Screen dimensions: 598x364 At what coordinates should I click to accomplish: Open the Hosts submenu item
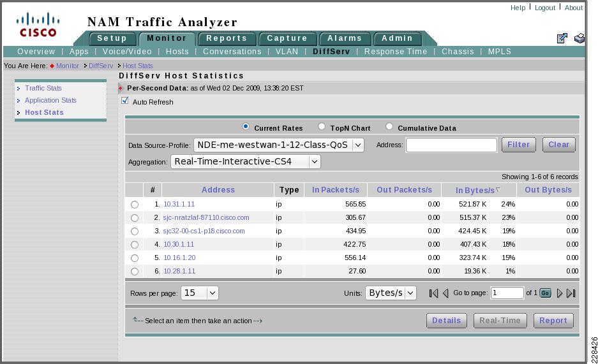pyautogui.click(x=177, y=52)
